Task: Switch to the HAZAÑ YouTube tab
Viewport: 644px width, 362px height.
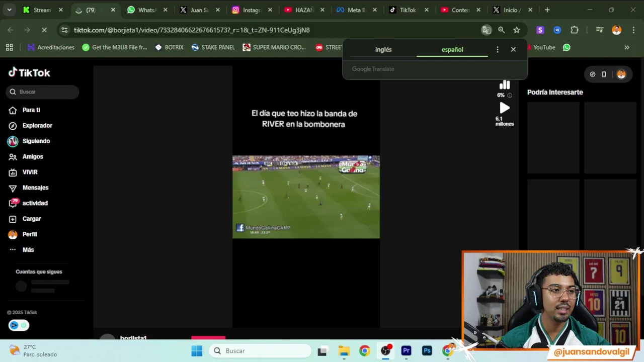Action: [x=304, y=10]
